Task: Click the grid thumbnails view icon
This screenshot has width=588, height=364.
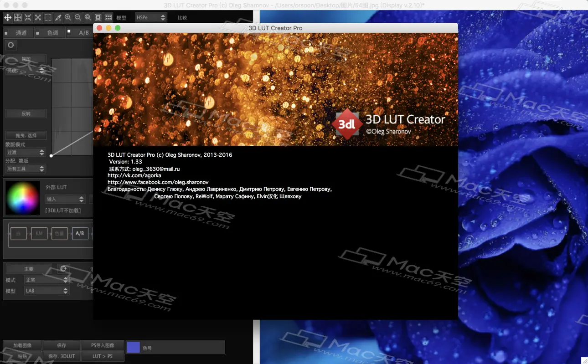Action: pyautogui.click(x=108, y=17)
